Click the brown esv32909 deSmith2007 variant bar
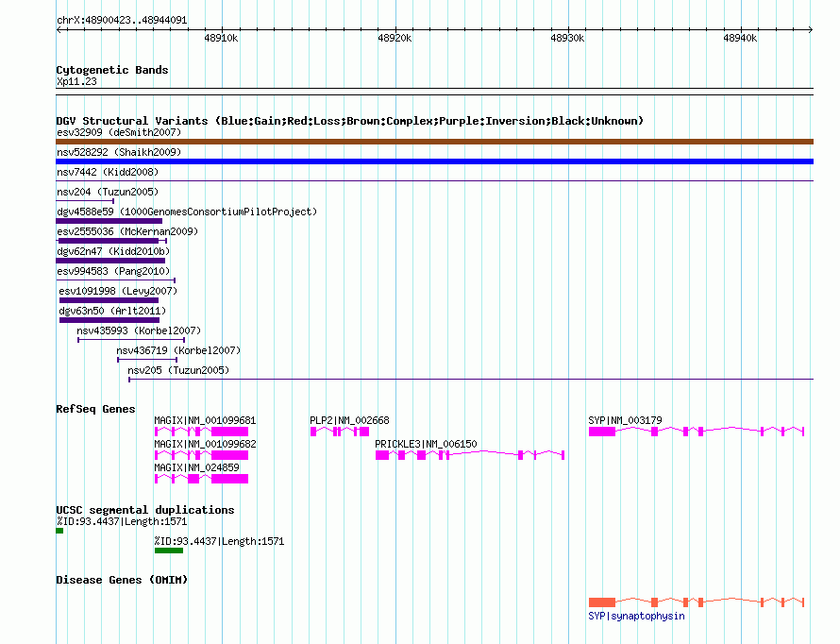840x644 pixels. point(434,142)
